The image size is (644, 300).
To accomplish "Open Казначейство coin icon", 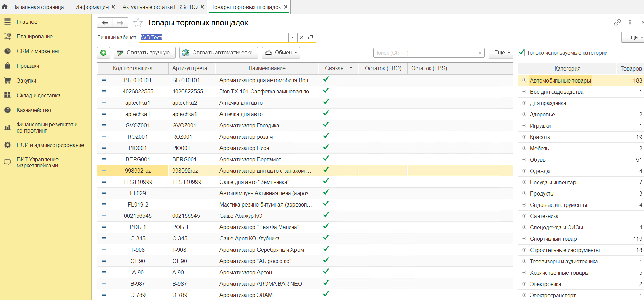I will coord(7,110).
